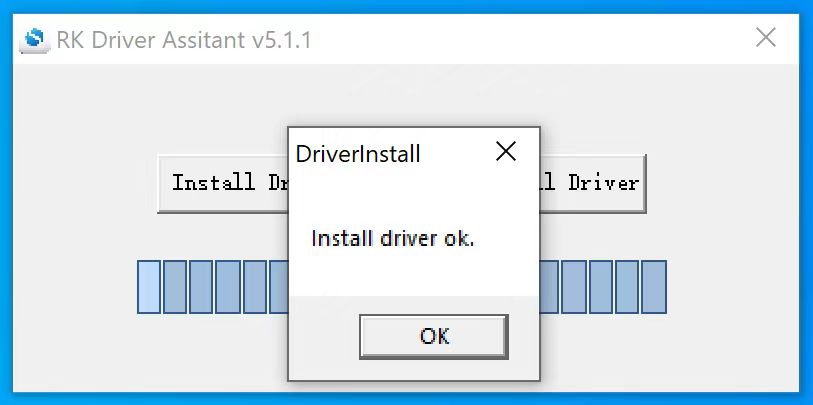Select the second progress block from the left

click(x=175, y=287)
